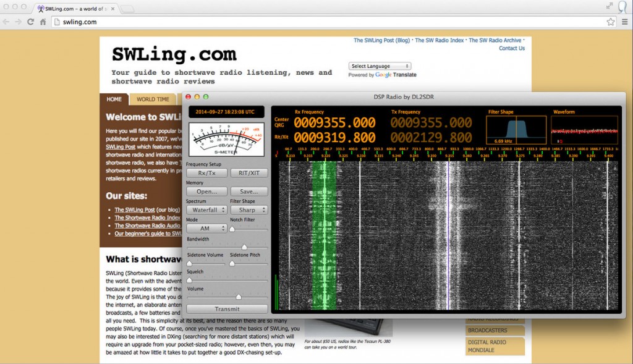Minimize the DSP Radio window
This screenshot has height=364, width=633.
pyautogui.click(x=197, y=97)
